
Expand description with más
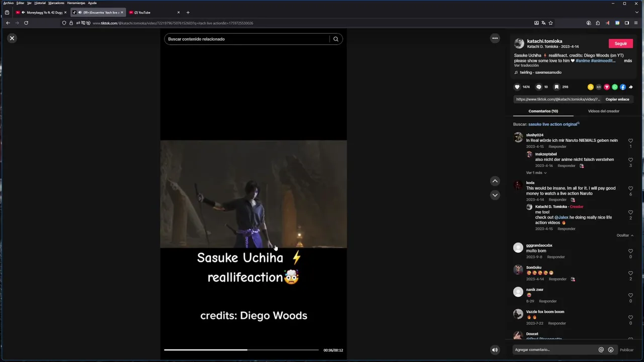pyautogui.click(x=628, y=61)
